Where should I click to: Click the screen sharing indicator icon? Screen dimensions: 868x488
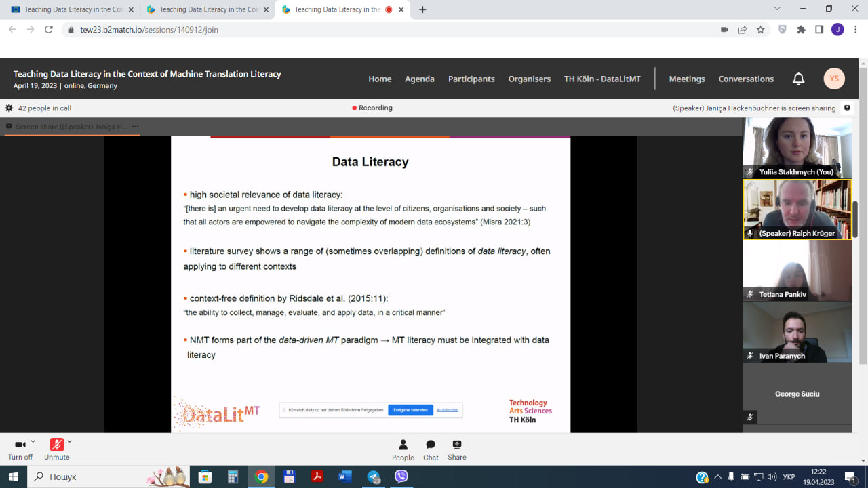[x=847, y=108]
